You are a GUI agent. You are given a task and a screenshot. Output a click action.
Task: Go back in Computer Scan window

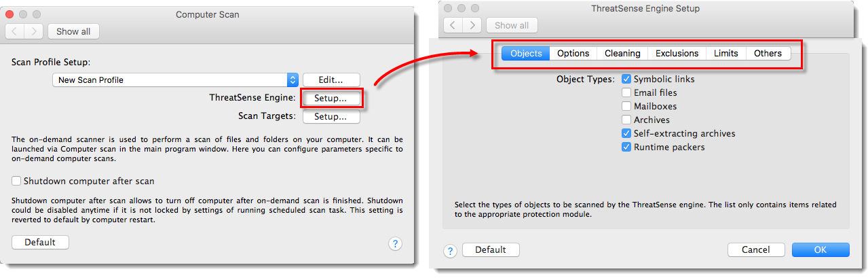click(x=16, y=31)
